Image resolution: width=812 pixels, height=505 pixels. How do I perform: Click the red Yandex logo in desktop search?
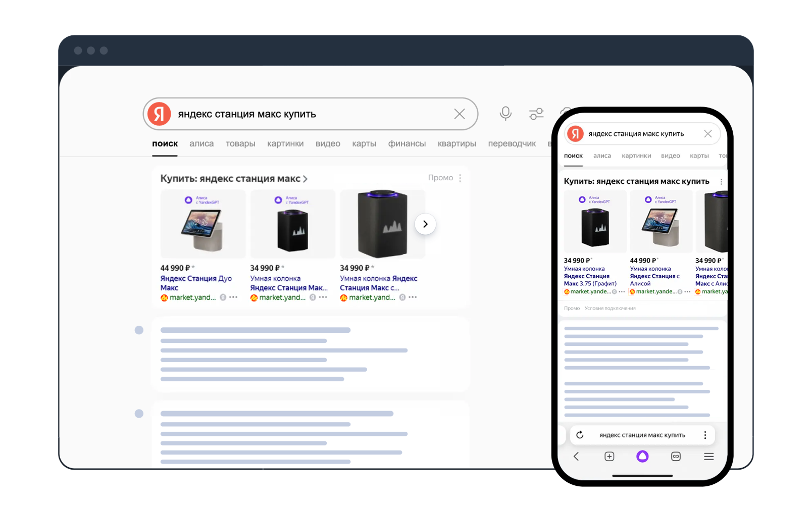coord(159,114)
